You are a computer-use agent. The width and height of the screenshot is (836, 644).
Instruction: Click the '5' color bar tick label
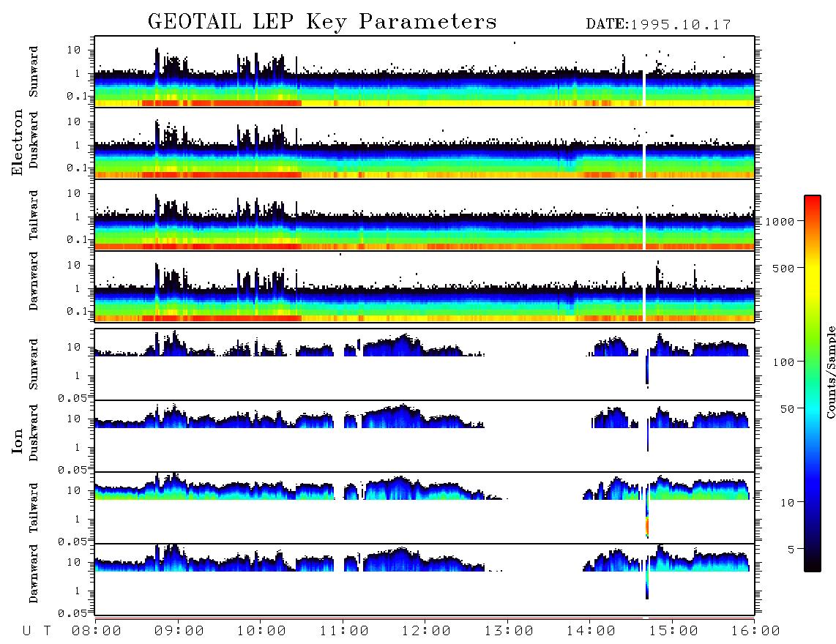(x=791, y=549)
